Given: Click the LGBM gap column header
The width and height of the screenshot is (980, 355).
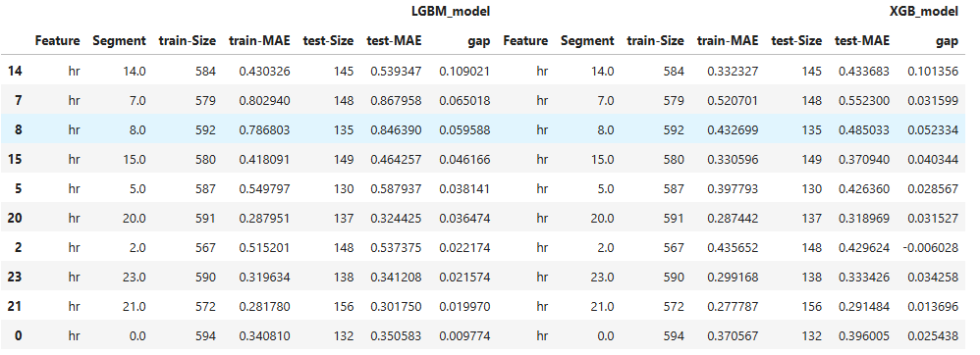Looking at the screenshot, I should pyautogui.click(x=479, y=41).
